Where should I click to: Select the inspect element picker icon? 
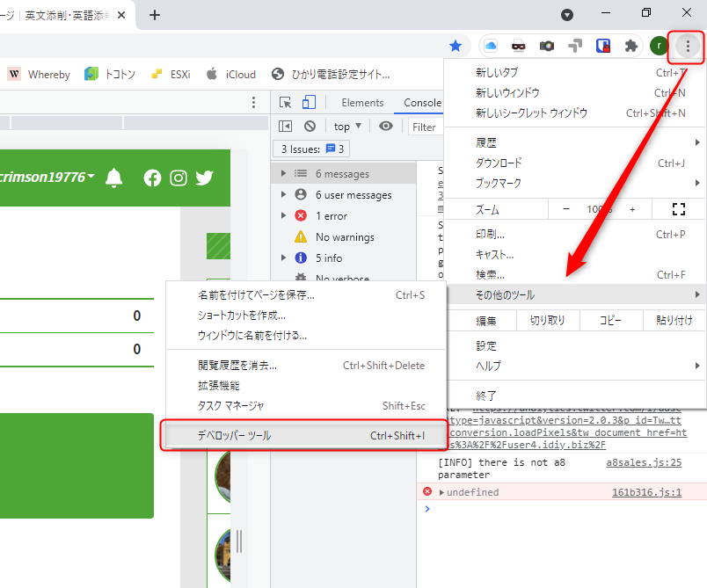(x=286, y=103)
